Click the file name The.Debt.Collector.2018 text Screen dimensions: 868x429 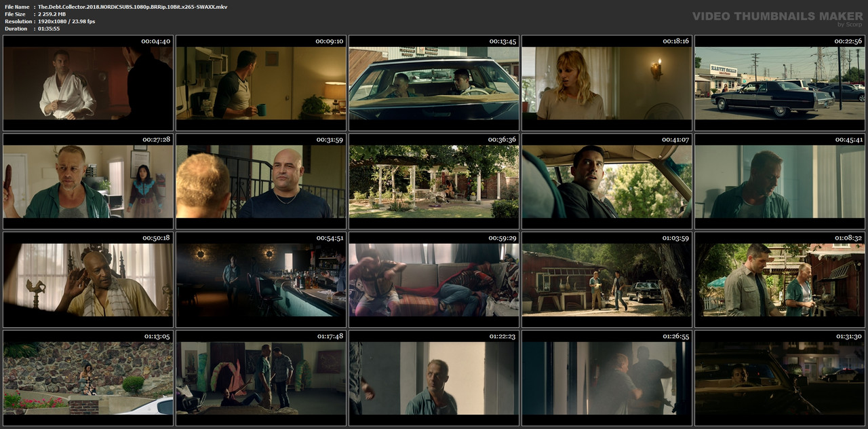(133, 7)
